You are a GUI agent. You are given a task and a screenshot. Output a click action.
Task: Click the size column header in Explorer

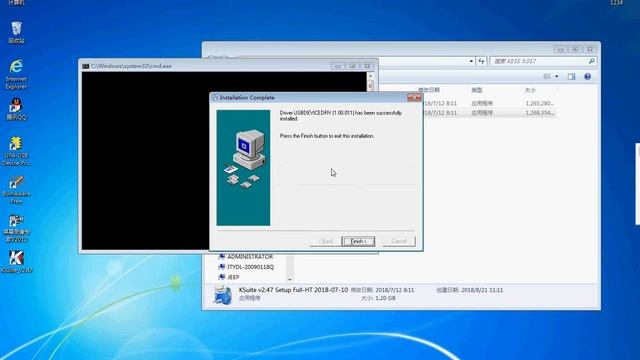pyautogui.click(x=530, y=90)
